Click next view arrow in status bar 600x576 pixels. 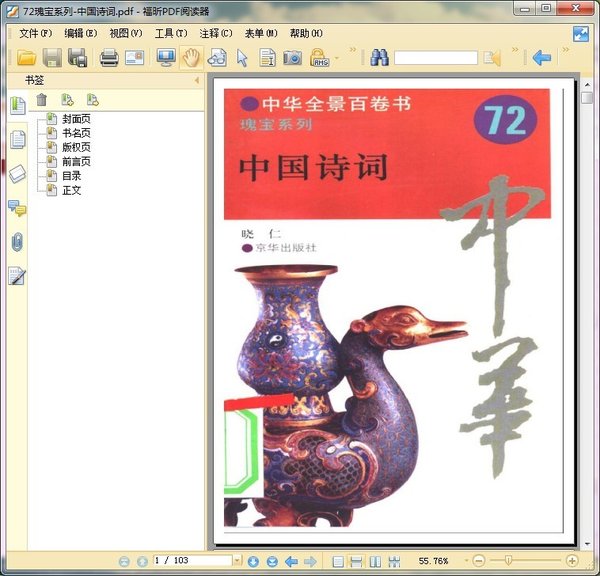[310, 561]
